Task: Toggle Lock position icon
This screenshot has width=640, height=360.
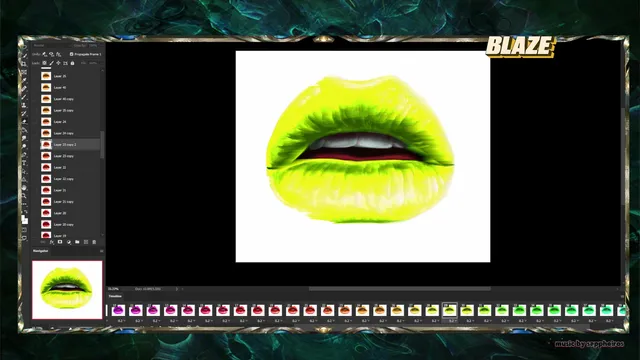Action: pos(58,63)
